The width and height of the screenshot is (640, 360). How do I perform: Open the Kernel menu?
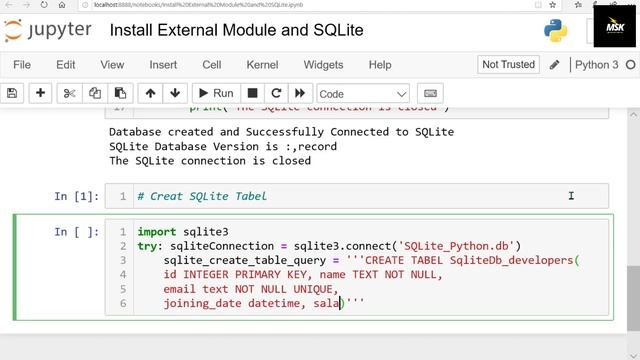point(262,65)
